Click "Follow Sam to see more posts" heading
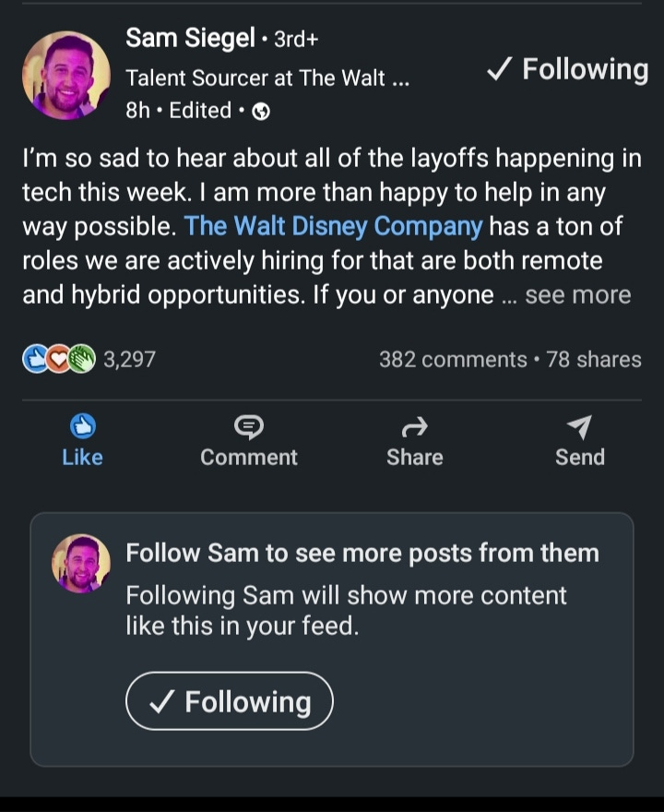 click(x=362, y=553)
